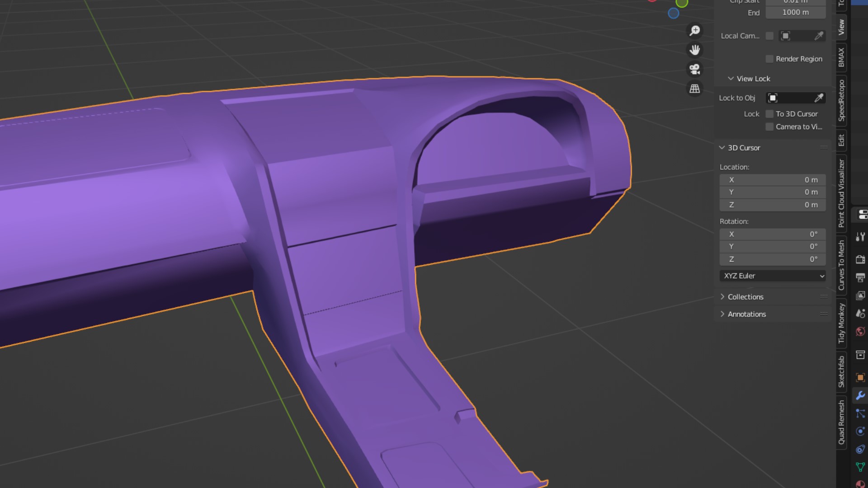
Task: Open the XYZ Euler rotation mode dropdown
Action: point(773,276)
